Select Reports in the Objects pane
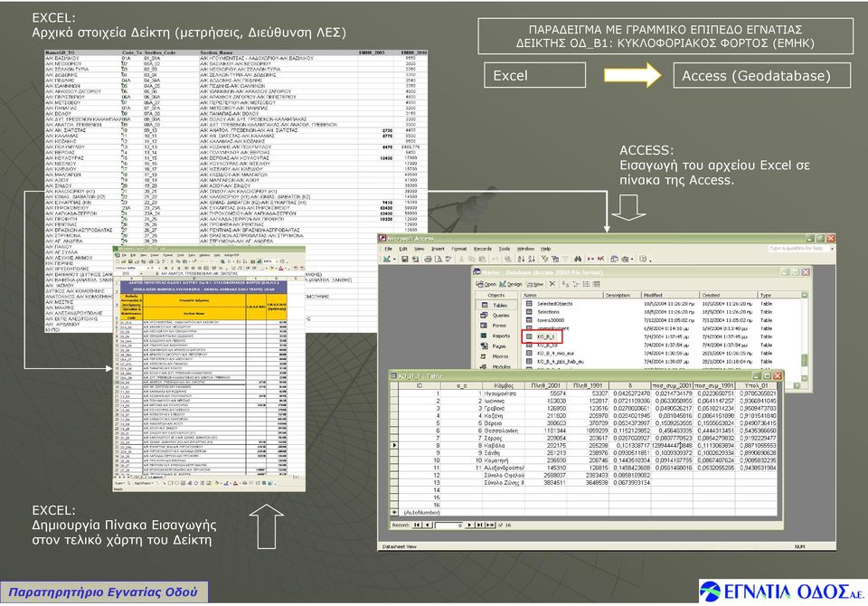Image resolution: width=868 pixels, height=606 pixels. point(496,336)
